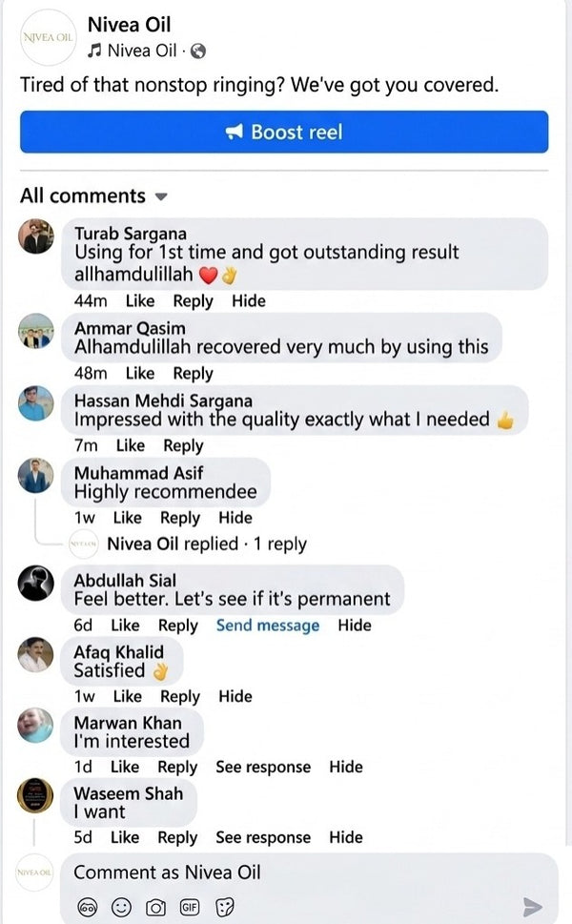
Task: Hide Afaq Khalid's Satisfied comment
Action: [235, 696]
